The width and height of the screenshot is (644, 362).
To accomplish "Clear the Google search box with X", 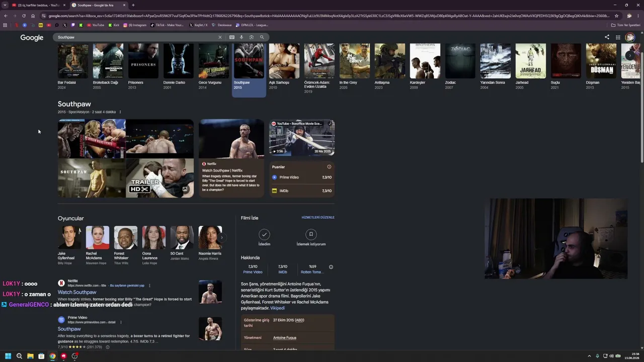I will tap(220, 37).
